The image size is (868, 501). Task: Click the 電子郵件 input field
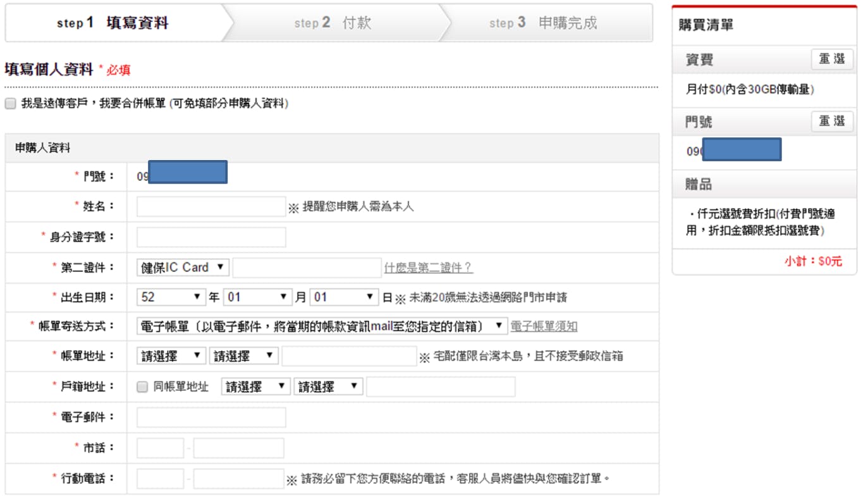211,417
